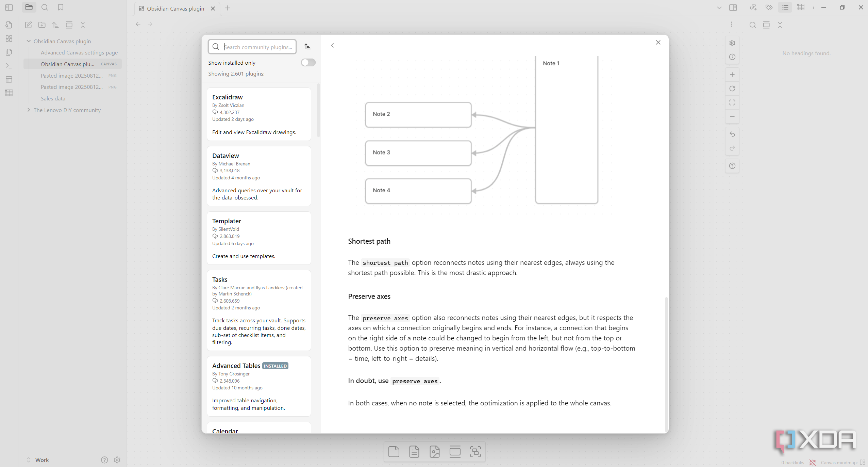Add media from vault to canvas

tap(435, 452)
